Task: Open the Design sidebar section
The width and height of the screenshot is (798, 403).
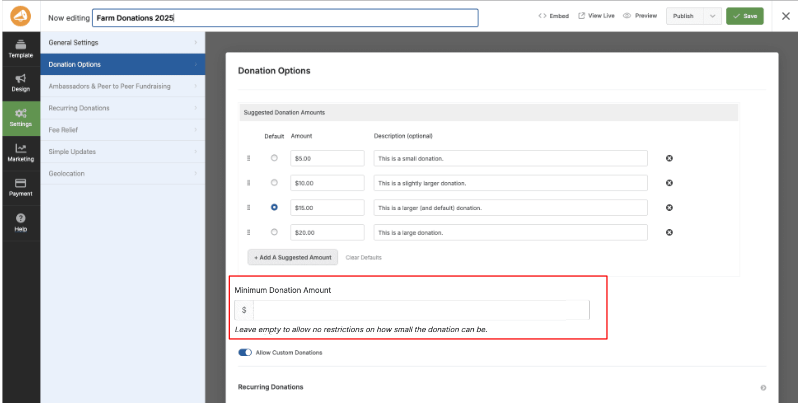Action: pyautogui.click(x=20, y=82)
